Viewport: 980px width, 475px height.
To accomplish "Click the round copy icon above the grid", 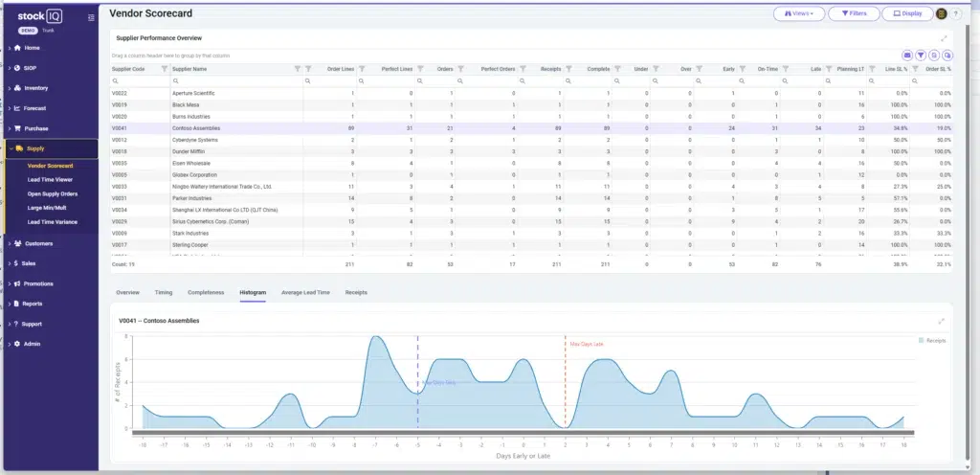I will point(947,55).
